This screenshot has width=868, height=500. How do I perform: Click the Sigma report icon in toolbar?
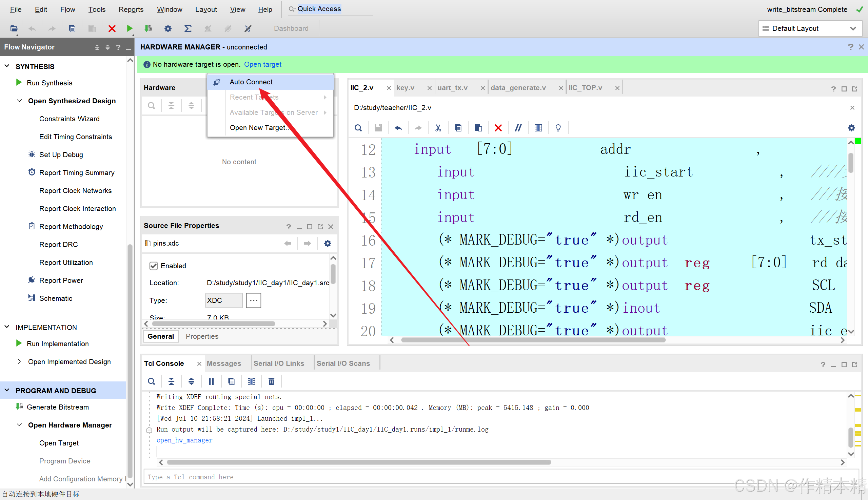click(x=188, y=28)
